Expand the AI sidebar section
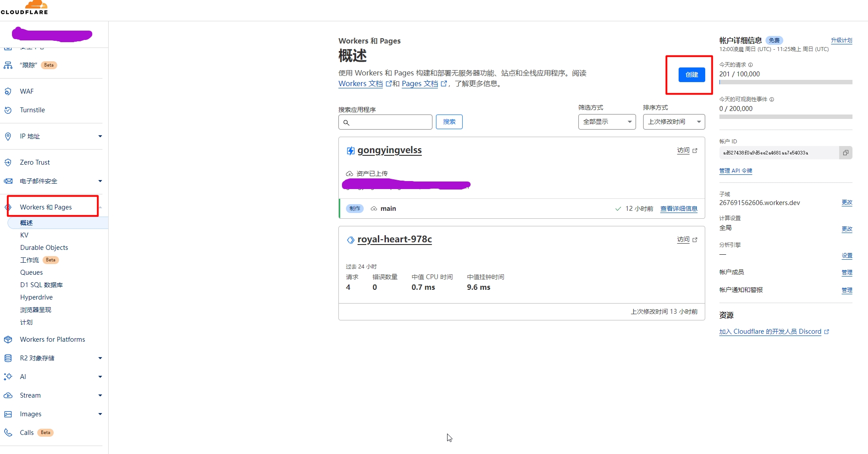The height and width of the screenshot is (454, 868). 100,377
